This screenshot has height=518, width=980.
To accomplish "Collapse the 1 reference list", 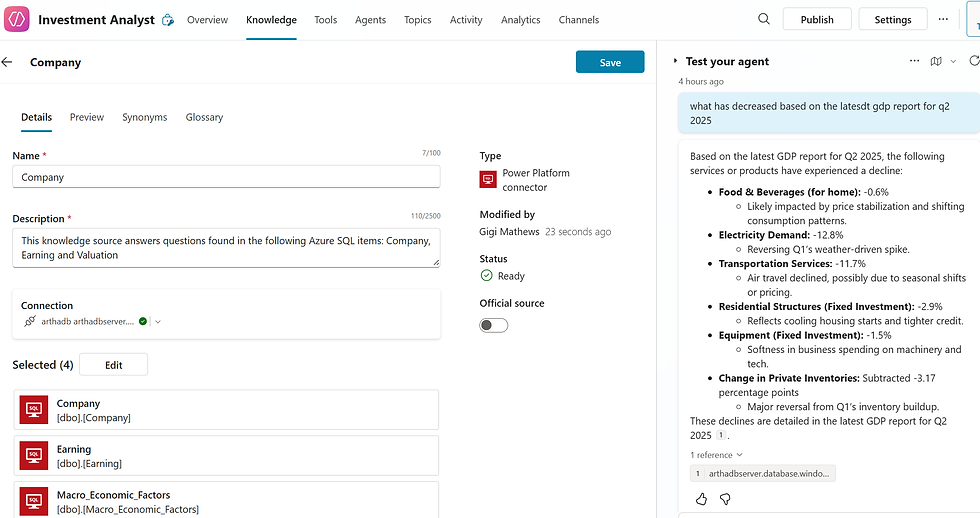I will pyautogui.click(x=716, y=455).
